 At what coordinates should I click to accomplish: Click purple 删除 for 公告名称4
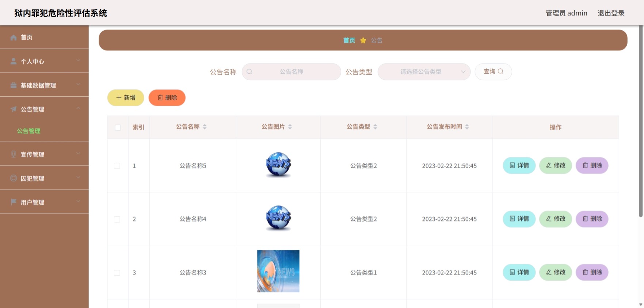pos(592,219)
